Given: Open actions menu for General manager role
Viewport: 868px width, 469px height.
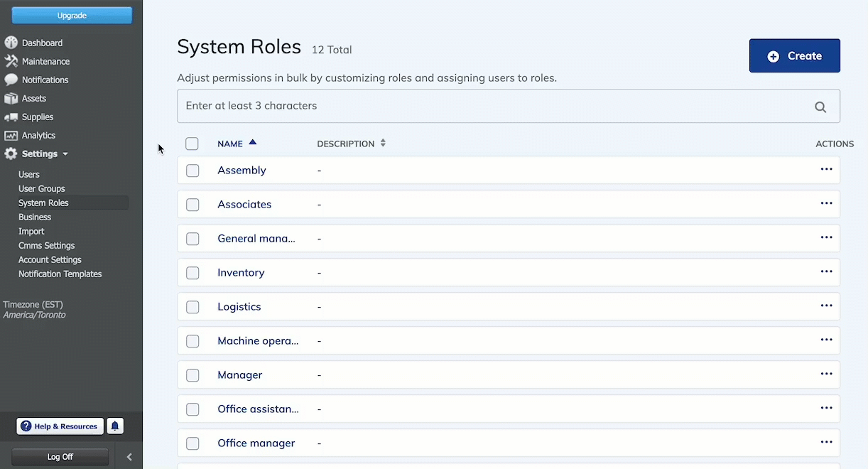Looking at the screenshot, I should pyautogui.click(x=826, y=237).
